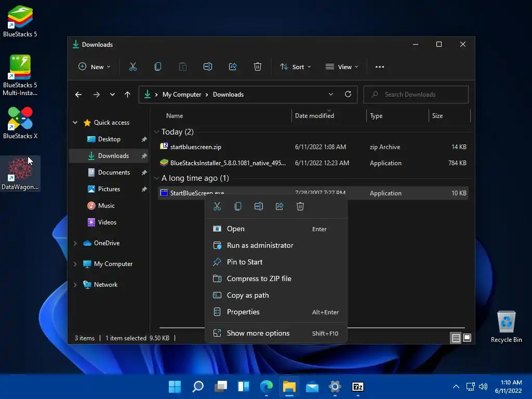Click the Search Downloads field
Viewport: 532px width, 399px height.
click(416, 95)
